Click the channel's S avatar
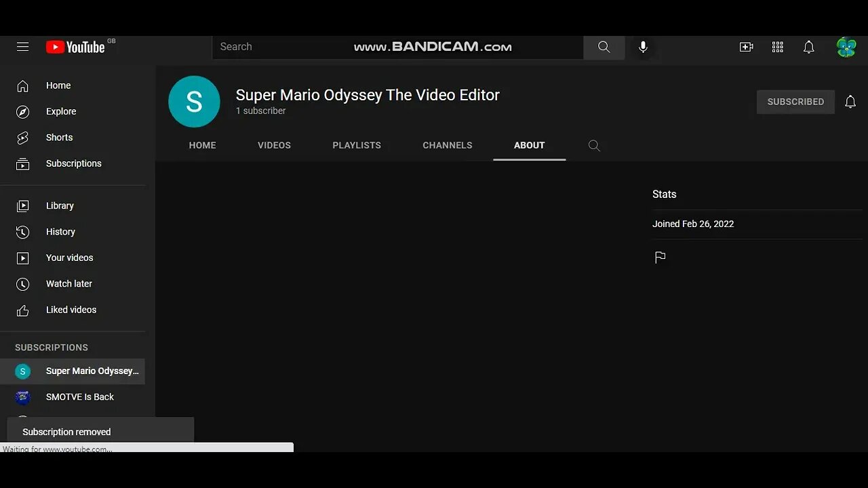The image size is (868, 488). click(x=194, y=102)
